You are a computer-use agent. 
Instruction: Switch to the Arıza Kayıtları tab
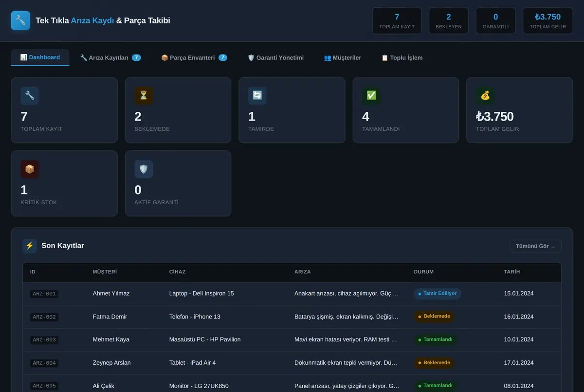click(110, 57)
